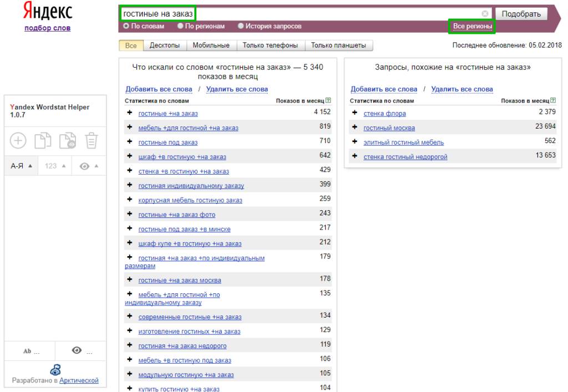
Task: Click Удалить все слова in similar queries panel
Action: coord(462,89)
